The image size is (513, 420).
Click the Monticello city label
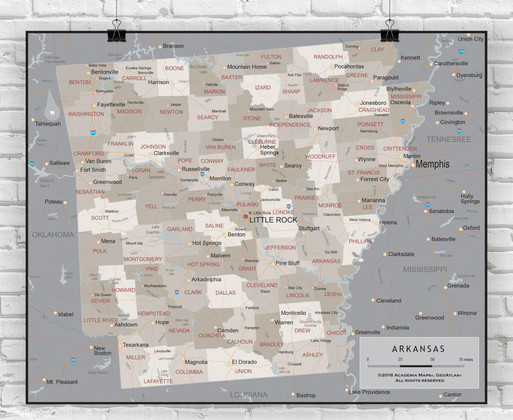point(294,313)
